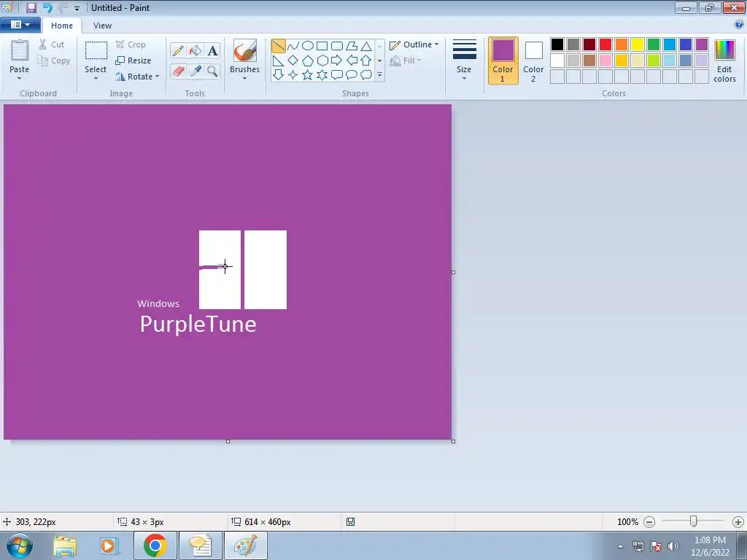The image size is (747, 560).
Task: Choose the Oval shape
Action: click(308, 46)
